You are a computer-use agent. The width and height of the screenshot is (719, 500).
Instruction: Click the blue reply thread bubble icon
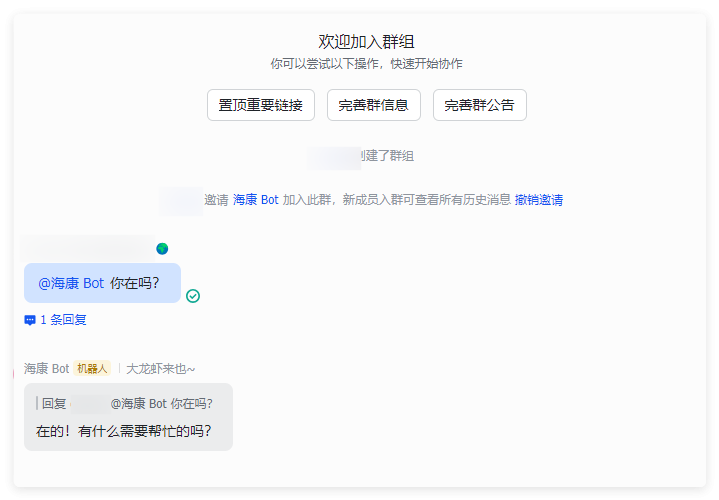point(30,320)
